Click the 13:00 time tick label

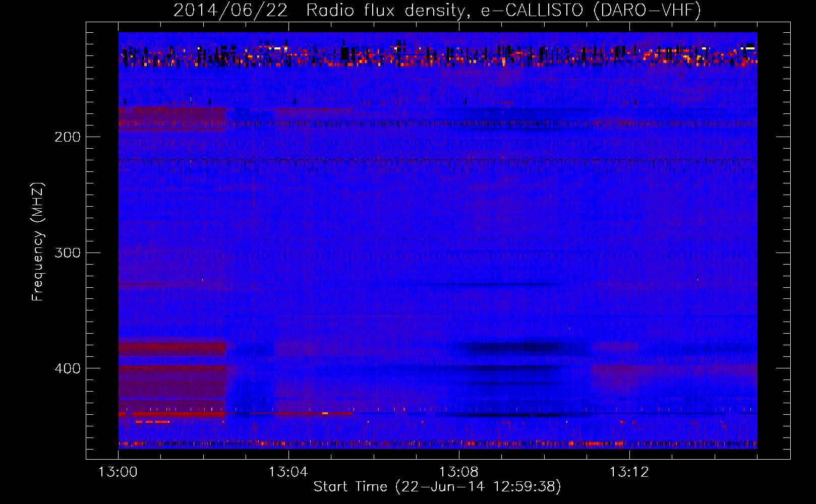(118, 472)
